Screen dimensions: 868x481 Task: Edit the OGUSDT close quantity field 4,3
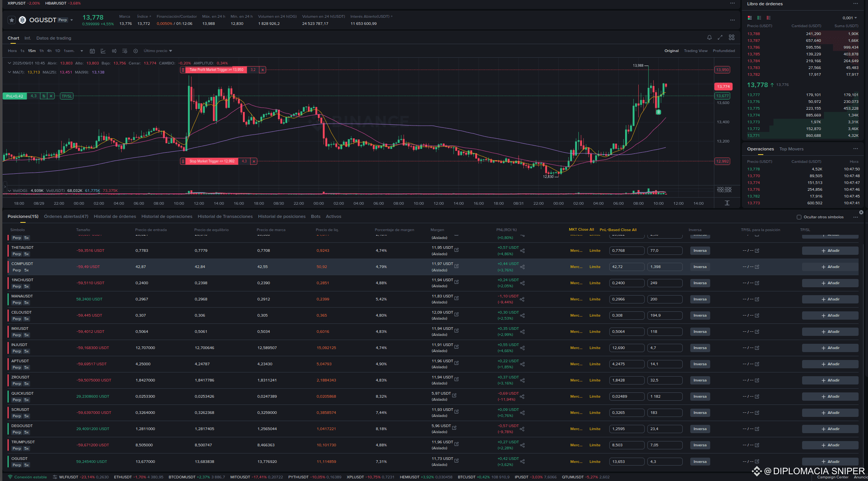coord(665,462)
